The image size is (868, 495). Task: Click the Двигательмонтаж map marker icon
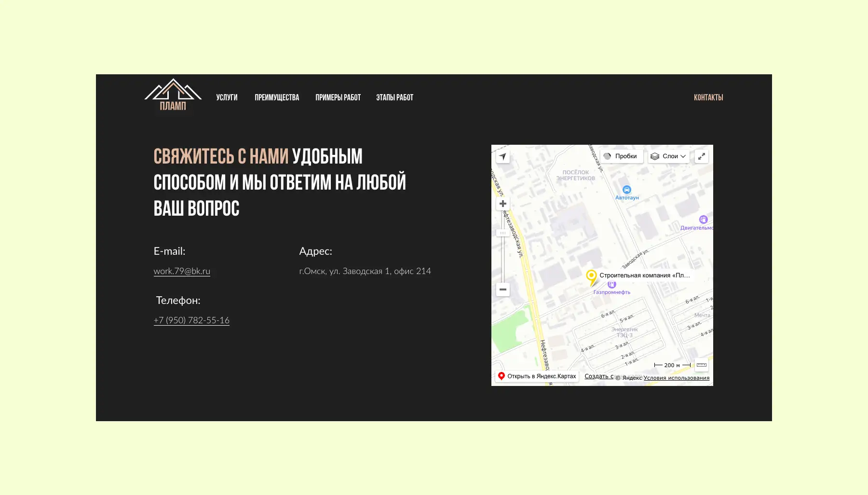(x=703, y=220)
